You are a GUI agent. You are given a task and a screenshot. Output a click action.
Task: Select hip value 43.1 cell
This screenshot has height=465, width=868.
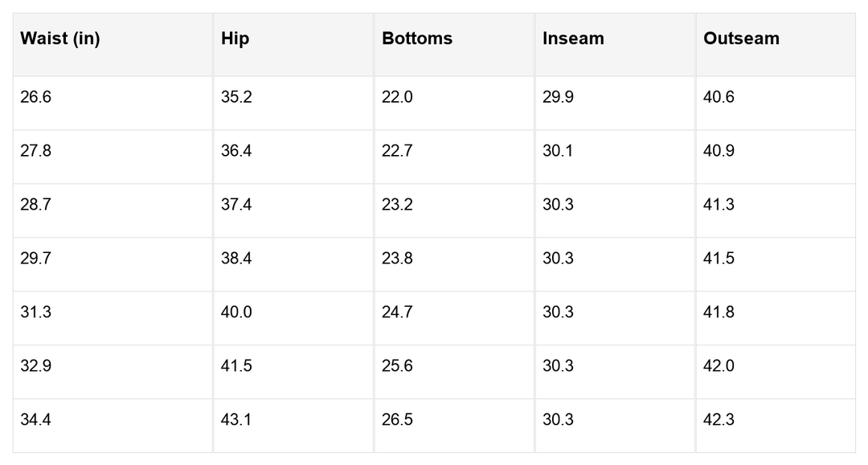click(x=236, y=420)
